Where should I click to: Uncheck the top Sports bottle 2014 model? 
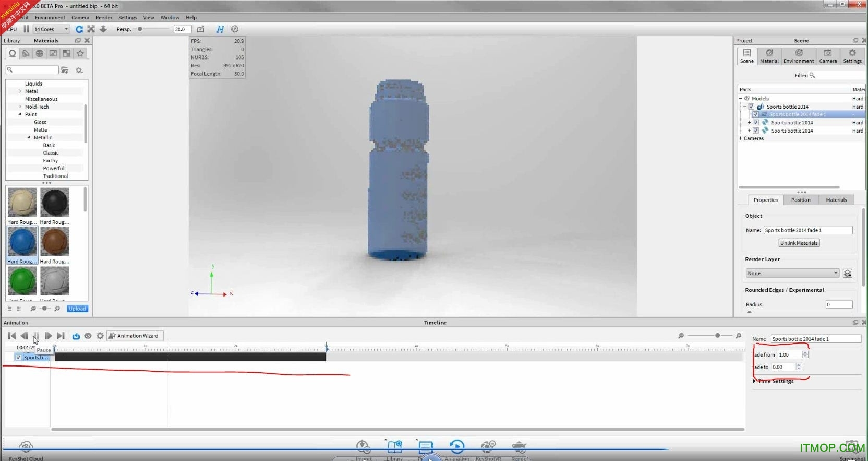751,107
